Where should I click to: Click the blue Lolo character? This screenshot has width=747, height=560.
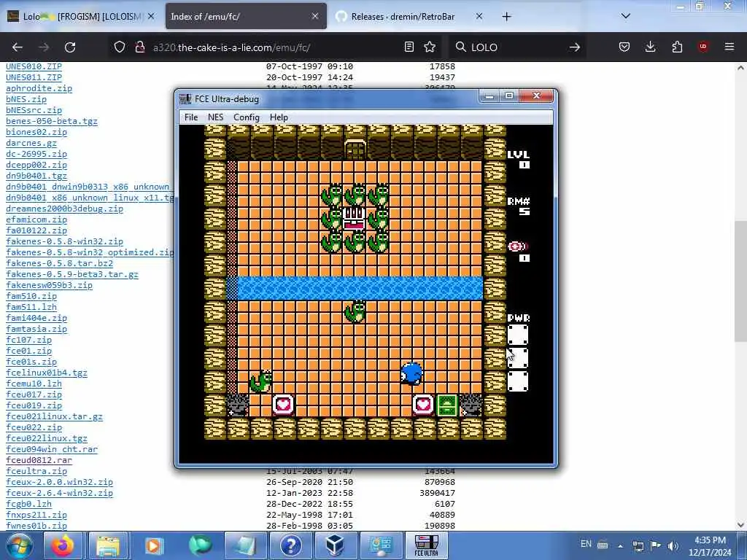point(411,373)
